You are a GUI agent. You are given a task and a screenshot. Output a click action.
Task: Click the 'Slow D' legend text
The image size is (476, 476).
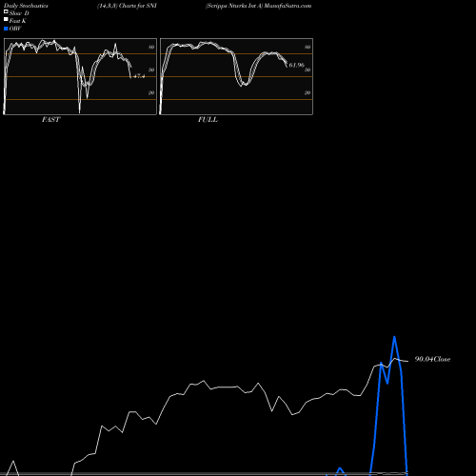pyautogui.click(x=19, y=13)
